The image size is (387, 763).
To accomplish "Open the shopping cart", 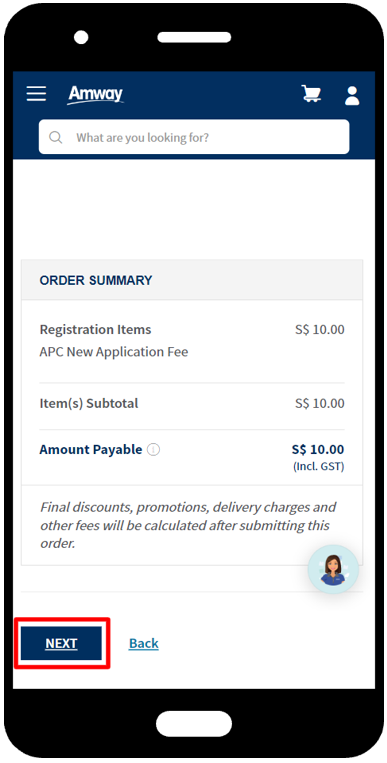I will [311, 94].
